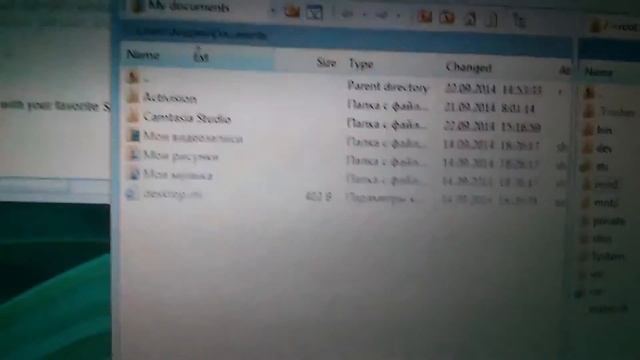The image size is (640, 360).
Task: Click the root directory toolbar icon
Action: [447, 17]
